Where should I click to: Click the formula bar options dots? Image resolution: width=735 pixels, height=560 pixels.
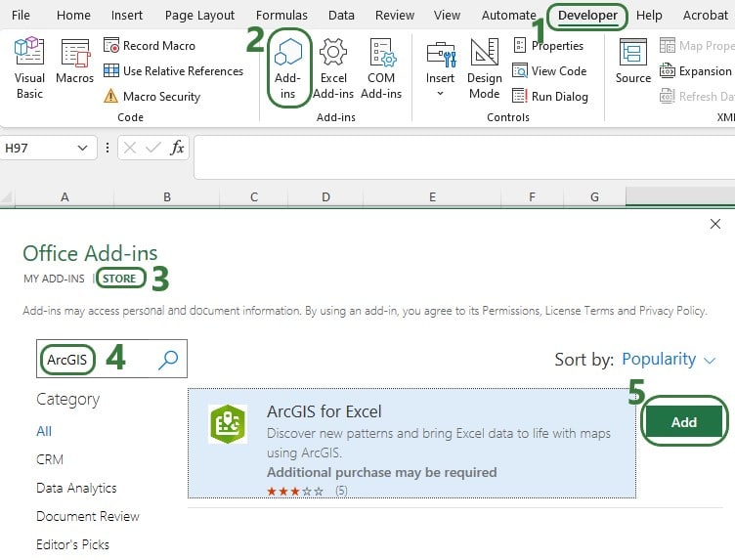[108, 149]
